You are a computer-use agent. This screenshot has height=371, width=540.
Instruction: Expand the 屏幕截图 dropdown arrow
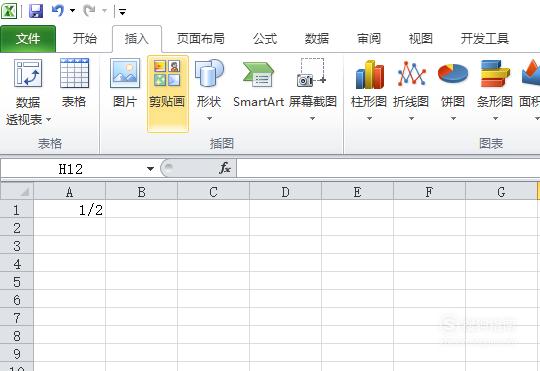coord(312,118)
